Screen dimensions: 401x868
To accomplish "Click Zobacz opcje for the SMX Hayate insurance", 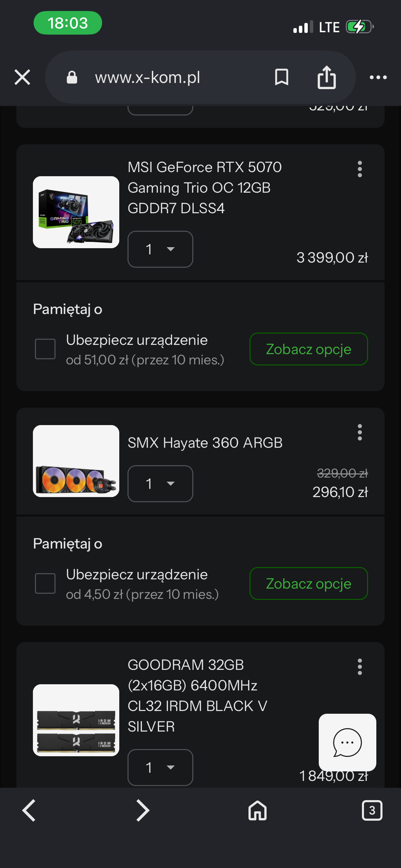I will 308,583.
